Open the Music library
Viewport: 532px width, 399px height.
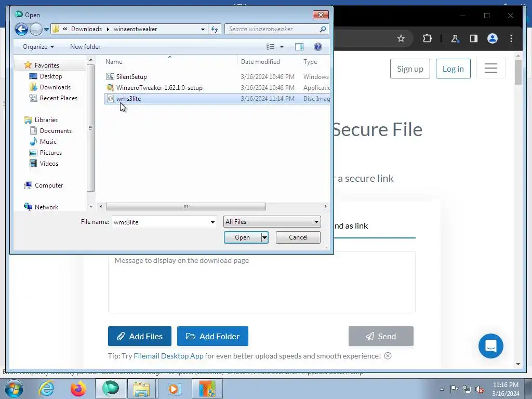[x=48, y=141]
